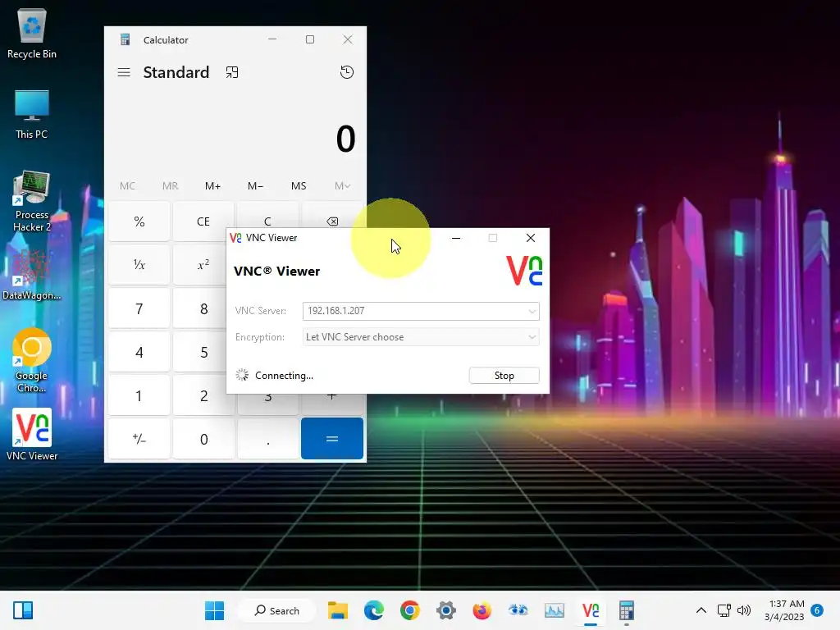
Task: Open the network status tray icon
Action: tap(724, 610)
